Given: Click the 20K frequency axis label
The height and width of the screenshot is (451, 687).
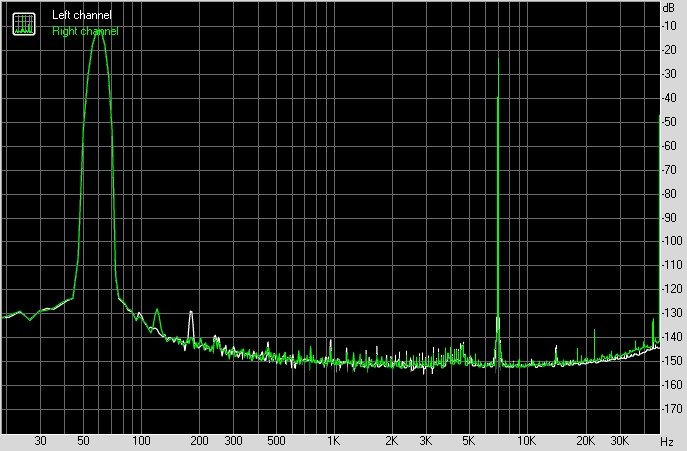Looking at the screenshot, I should tap(585, 440).
